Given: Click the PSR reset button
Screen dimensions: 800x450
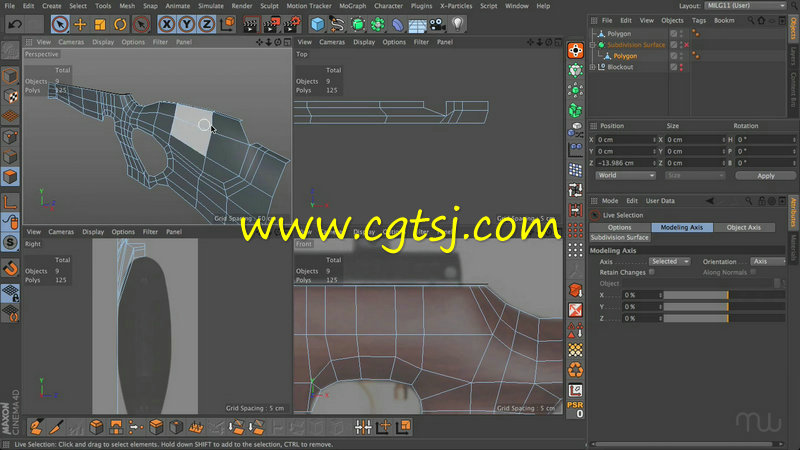Looking at the screenshot, I should 575,409.
